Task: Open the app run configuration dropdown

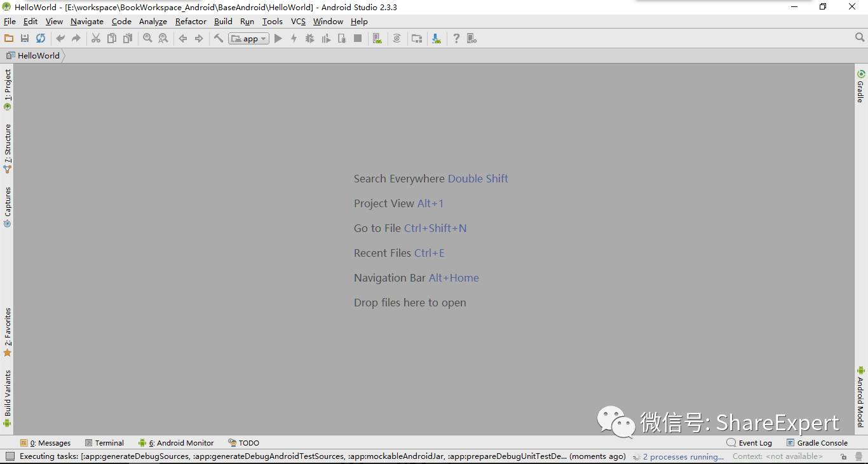Action: [248, 39]
